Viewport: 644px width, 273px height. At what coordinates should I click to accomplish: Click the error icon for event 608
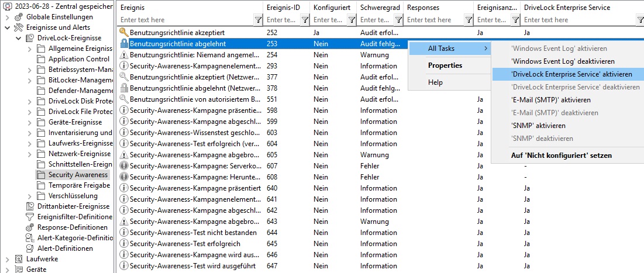tap(123, 177)
